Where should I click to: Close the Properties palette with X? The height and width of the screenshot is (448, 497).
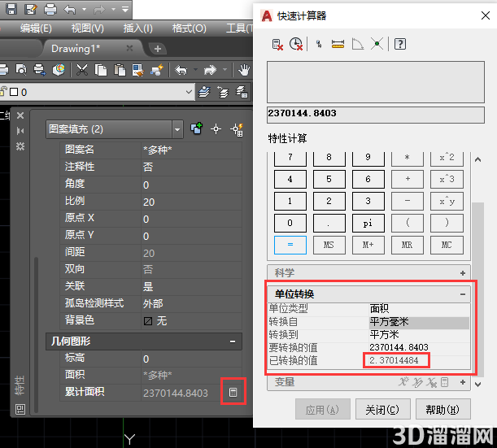pos(20,115)
